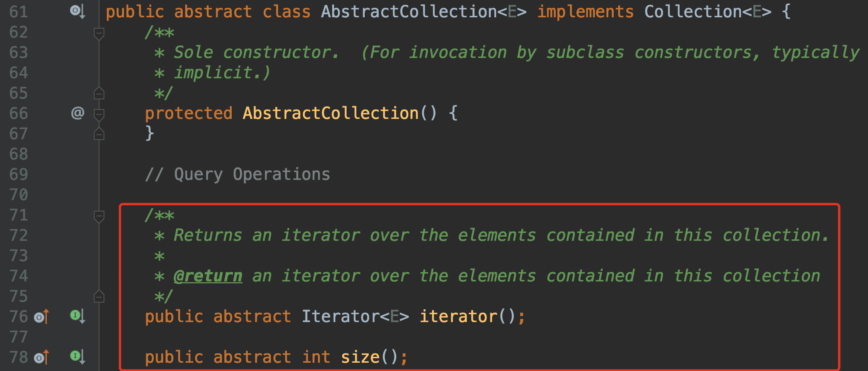
Task: Click the Iterator<E> return type
Action: click(x=355, y=316)
